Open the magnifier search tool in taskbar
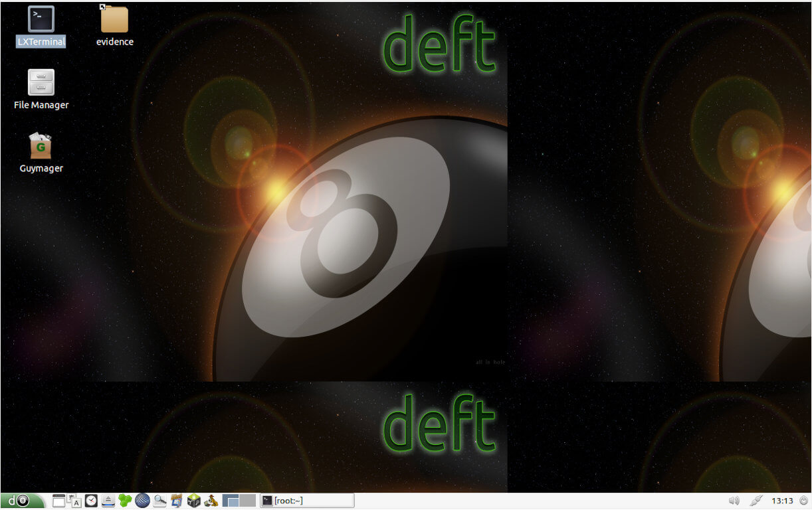 pyautogui.click(x=159, y=501)
